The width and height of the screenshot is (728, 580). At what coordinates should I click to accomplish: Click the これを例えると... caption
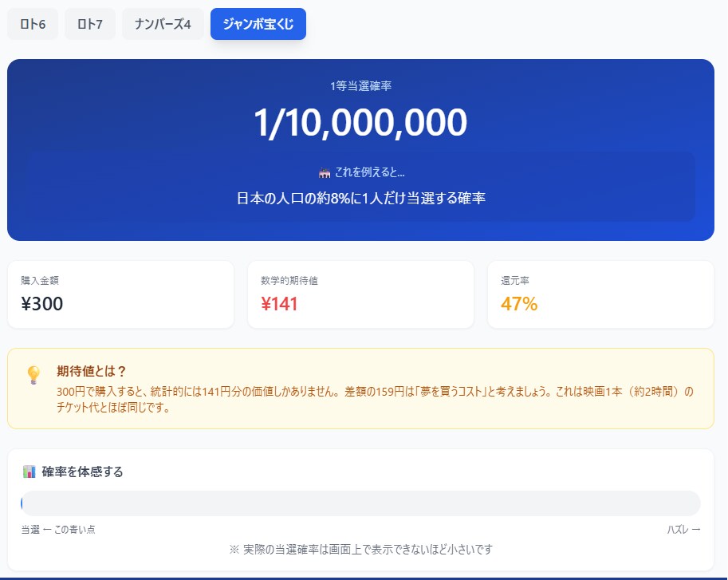(x=369, y=172)
